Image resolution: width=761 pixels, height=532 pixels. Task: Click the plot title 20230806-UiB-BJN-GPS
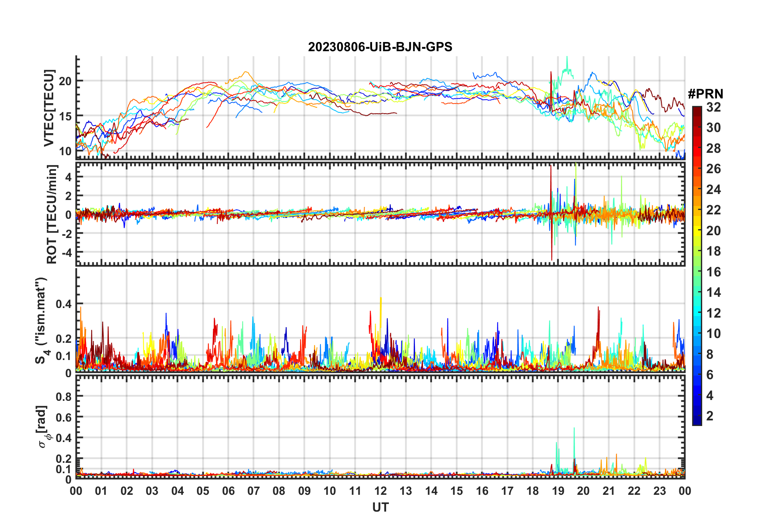pos(380,47)
